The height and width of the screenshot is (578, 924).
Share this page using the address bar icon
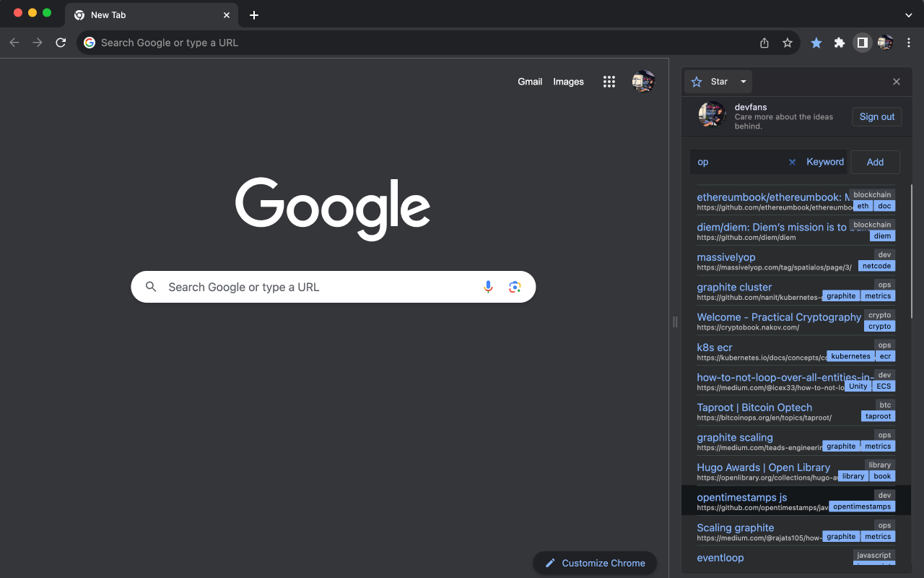(764, 43)
